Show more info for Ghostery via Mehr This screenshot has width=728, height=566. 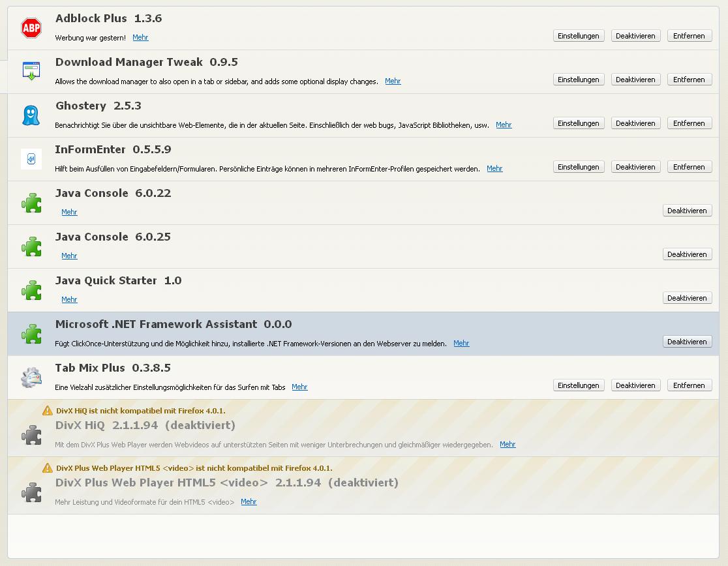pyautogui.click(x=504, y=125)
